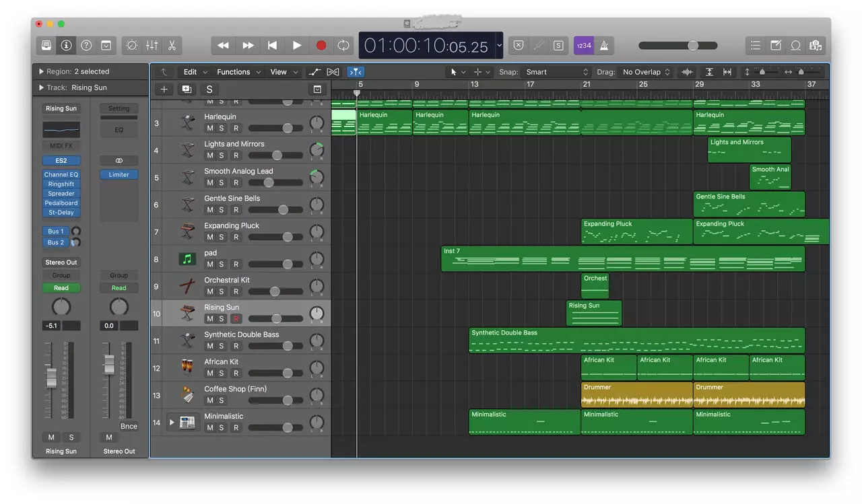Disable record arm on Rising Sun track
The width and height of the screenshot is (862, 504).
coord(236,318)
